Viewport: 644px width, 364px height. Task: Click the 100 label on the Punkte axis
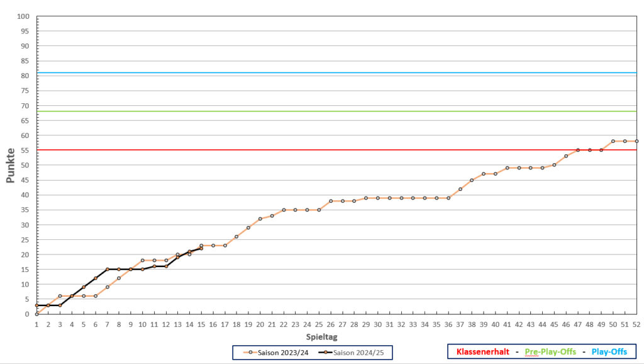23,16
